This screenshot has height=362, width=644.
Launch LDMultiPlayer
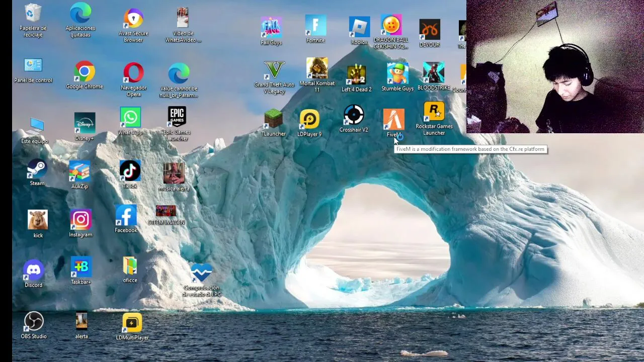point(132,327)
